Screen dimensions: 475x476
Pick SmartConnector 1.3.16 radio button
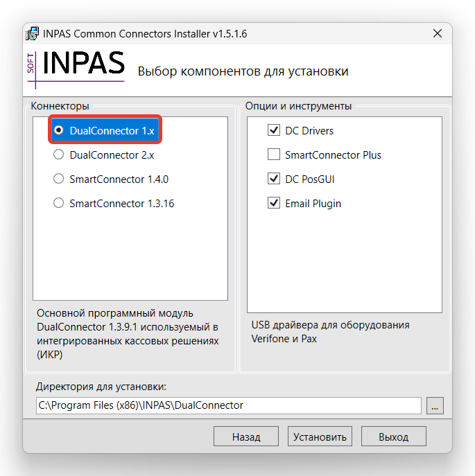click(x=59, y=203)
